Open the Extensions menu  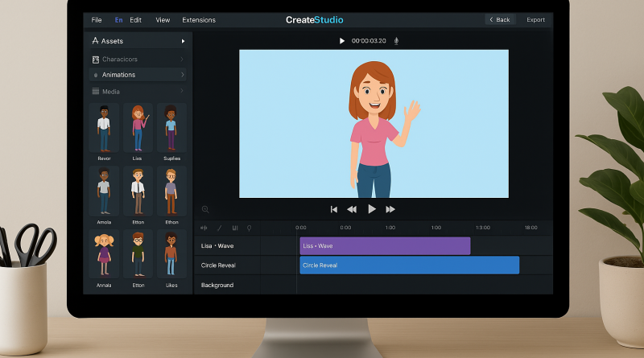click(x=199, y=19)
